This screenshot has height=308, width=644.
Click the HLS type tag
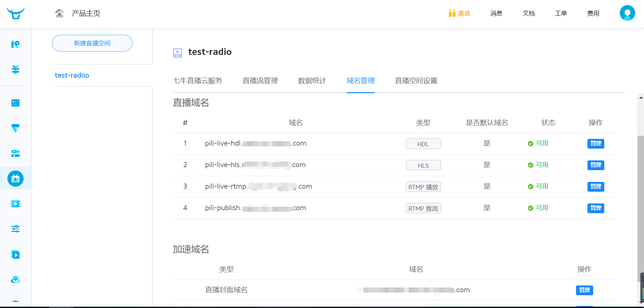point(423,165)
